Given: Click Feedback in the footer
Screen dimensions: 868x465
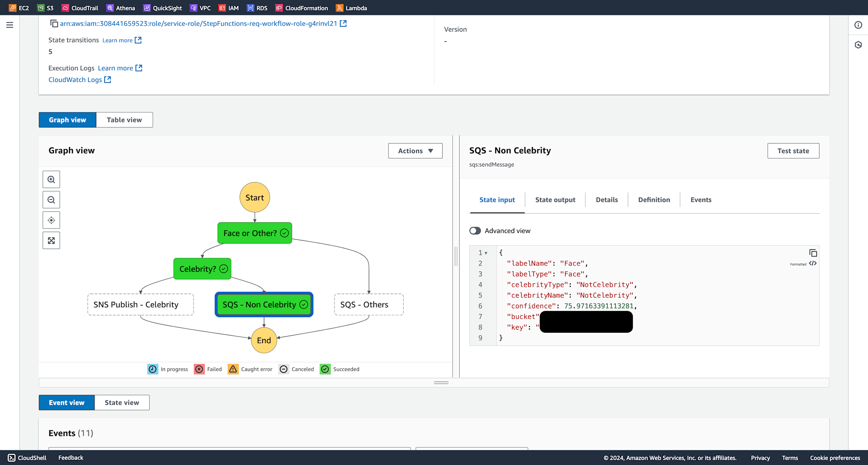Looking at the screenshot, I should coord(71,458).
